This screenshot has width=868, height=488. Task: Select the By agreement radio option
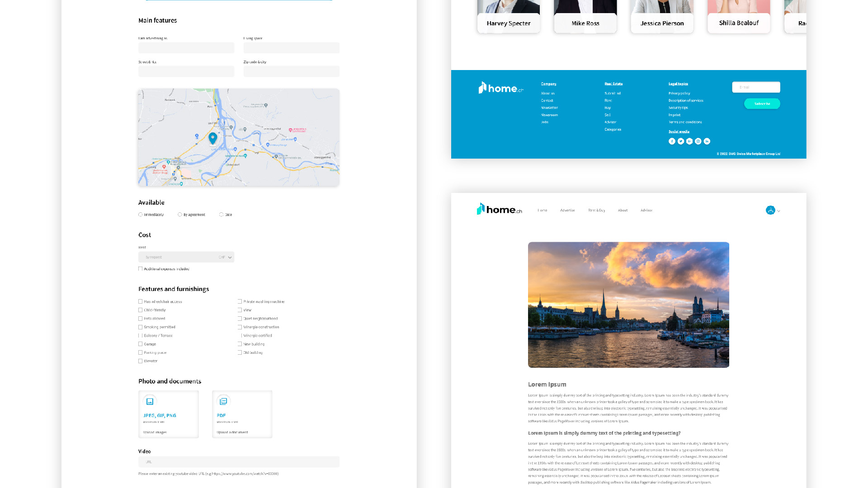point(180,215)
